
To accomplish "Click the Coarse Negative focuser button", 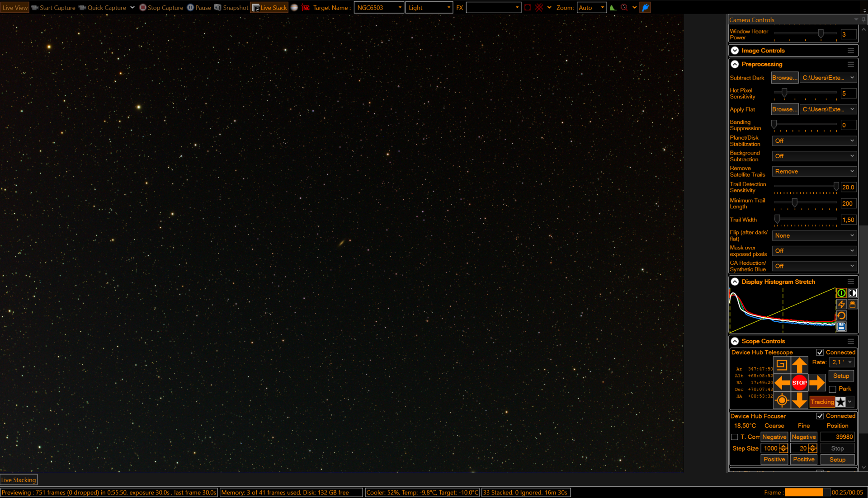I will click(774, 437).
